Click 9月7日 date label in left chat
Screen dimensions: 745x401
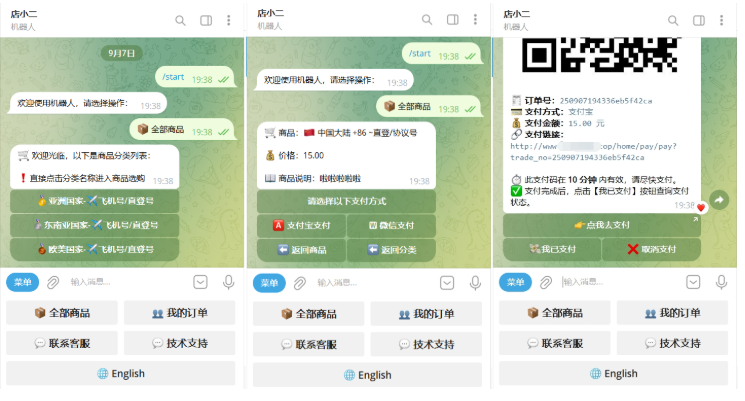pyautogui.click(x=122, y=53)
